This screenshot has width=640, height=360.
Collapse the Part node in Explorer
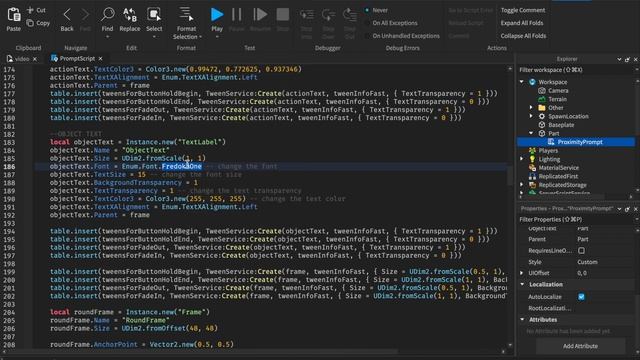tap(531, 133)
